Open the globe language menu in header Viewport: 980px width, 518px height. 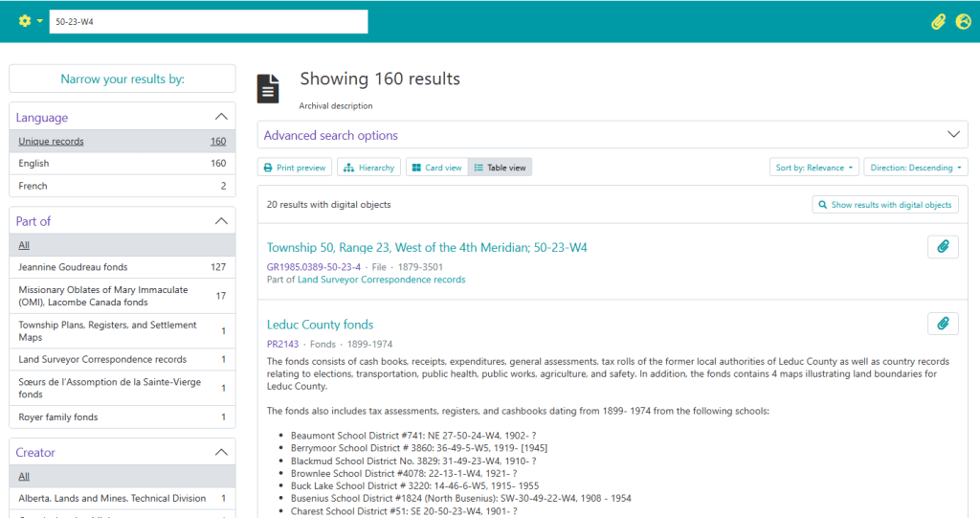pyautogui.click(x=963, y=22)
